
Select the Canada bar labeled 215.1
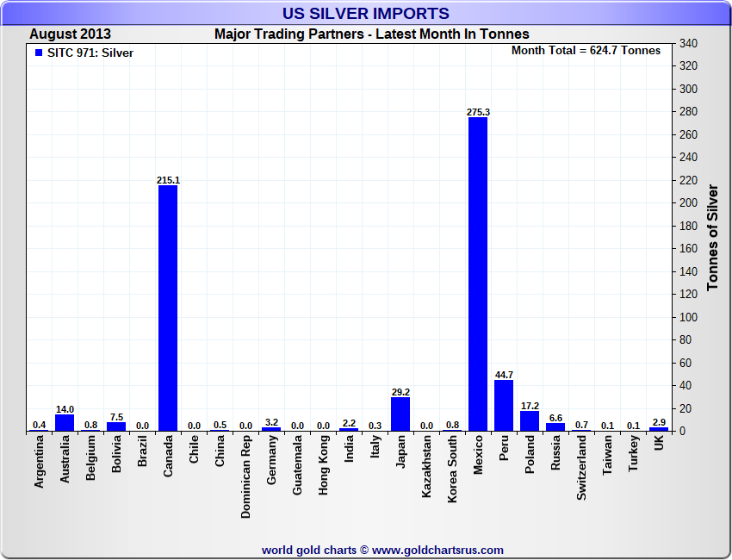click(168, 308)
